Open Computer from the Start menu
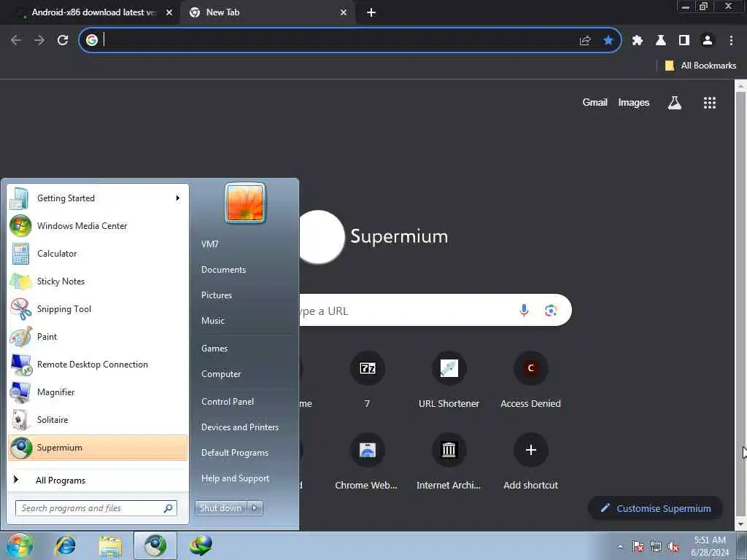 pos(221,374)
